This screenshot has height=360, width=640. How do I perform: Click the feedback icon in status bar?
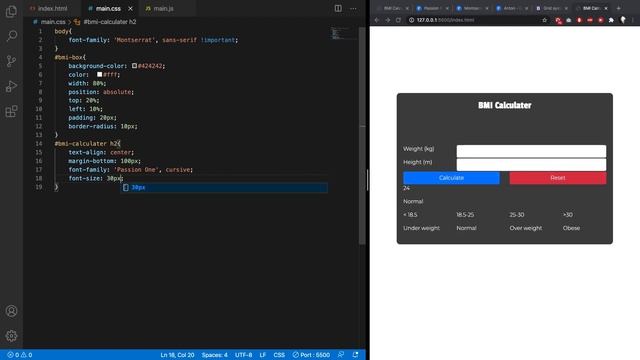(341, 355)
